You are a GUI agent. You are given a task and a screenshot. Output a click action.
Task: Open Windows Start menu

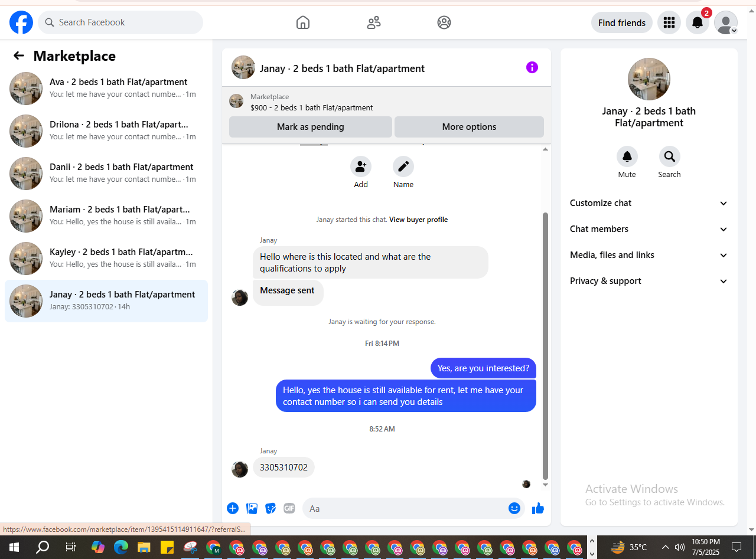(14, 547)
